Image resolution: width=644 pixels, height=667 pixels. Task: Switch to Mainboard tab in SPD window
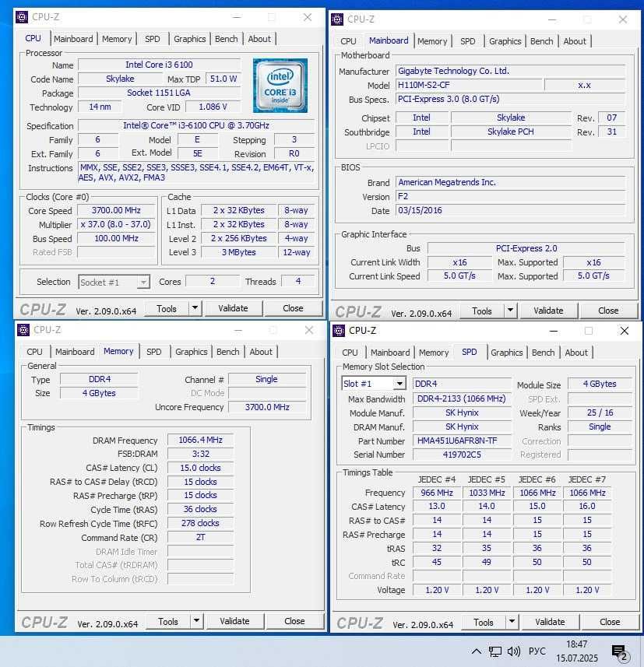390,353
